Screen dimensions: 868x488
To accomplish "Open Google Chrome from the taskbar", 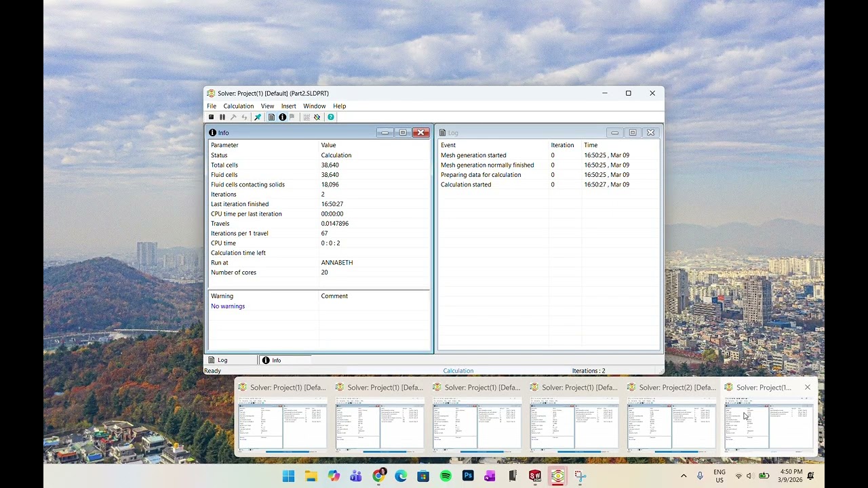I will point(378,476).
